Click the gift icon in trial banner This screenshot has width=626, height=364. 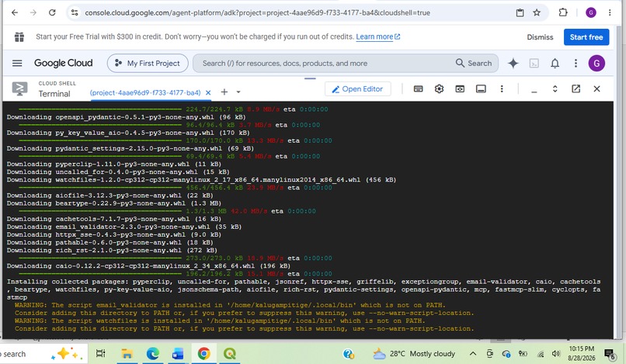point(19,36)
